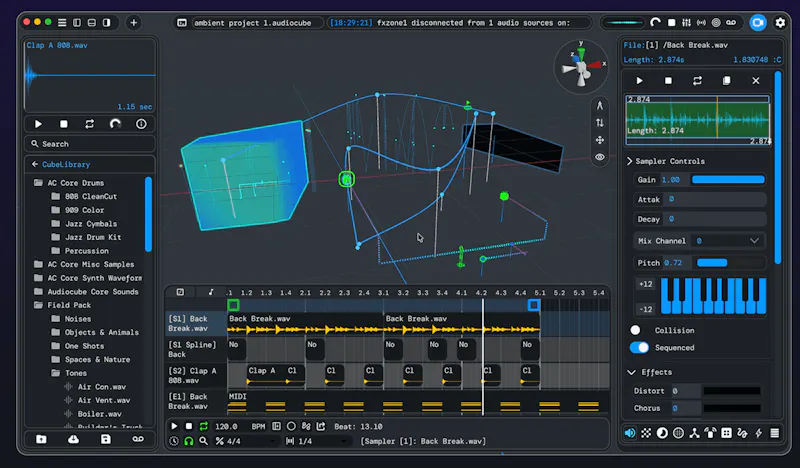Collapse the Tones folder
The height and width of the screenshot is (468, 800).
69,373
